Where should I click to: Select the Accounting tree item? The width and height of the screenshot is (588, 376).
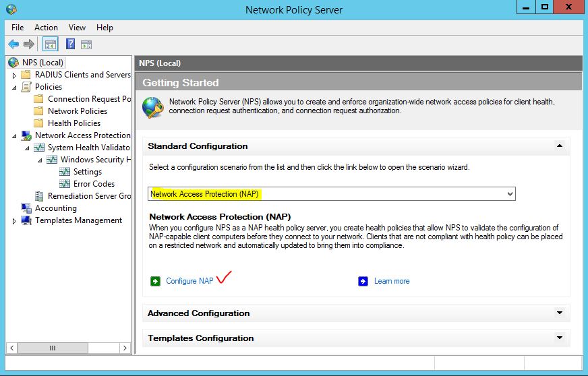tap(56, 208)
